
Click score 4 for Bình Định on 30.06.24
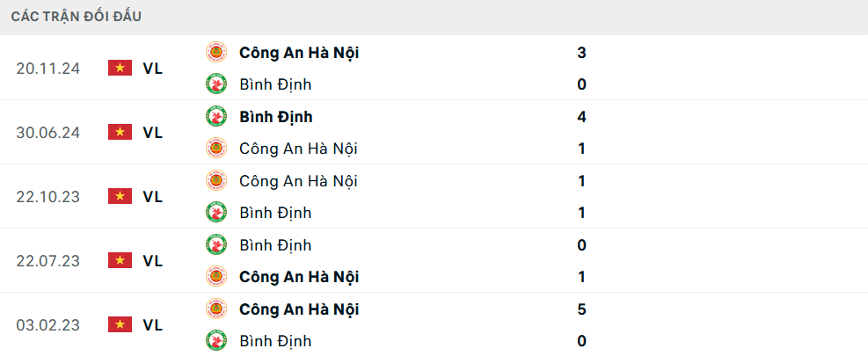click(x=581, y=117)
